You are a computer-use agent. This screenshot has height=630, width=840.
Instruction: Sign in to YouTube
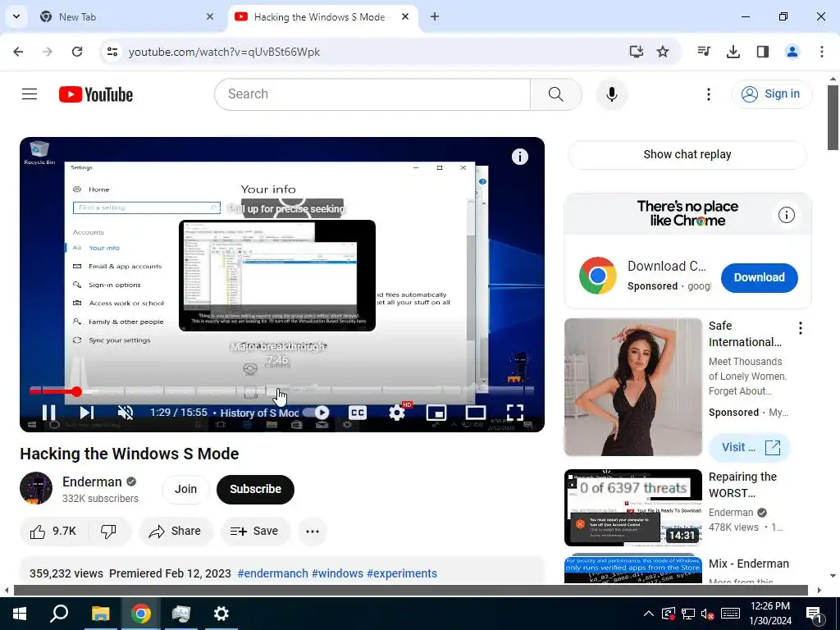pos(771,94)
